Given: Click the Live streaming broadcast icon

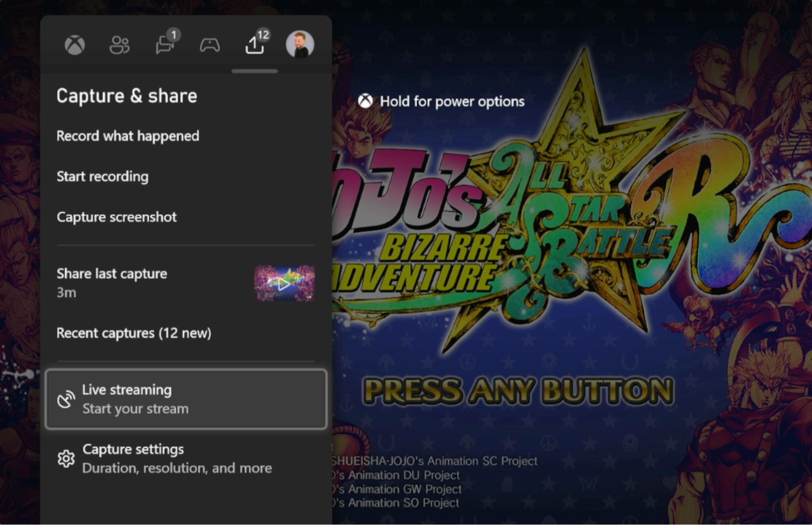Looking at the screenshot, I should (66, 399).
